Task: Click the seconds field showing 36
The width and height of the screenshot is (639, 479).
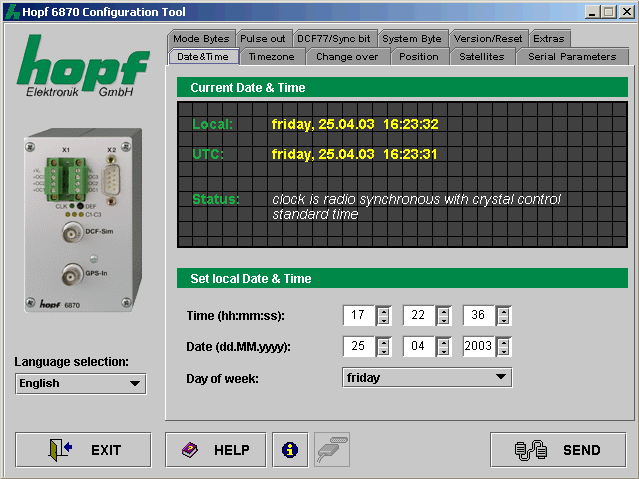Action: (479, 315)
